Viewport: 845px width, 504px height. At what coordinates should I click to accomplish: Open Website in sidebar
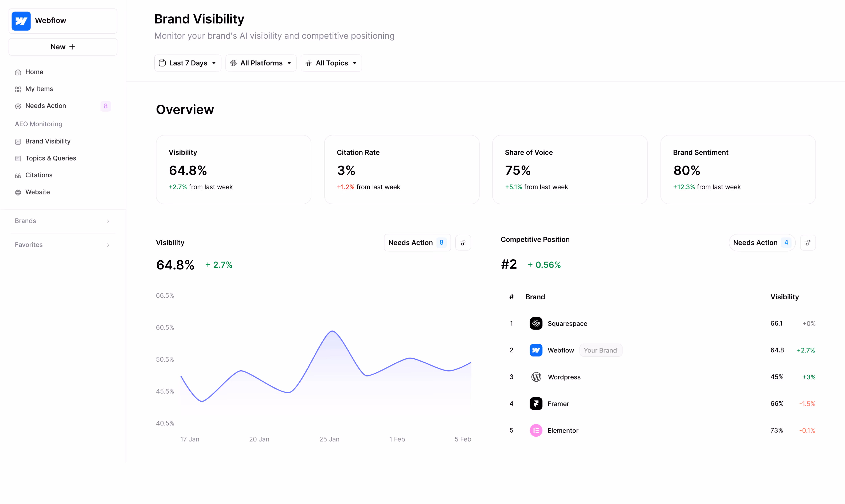(x=63, y=192)
